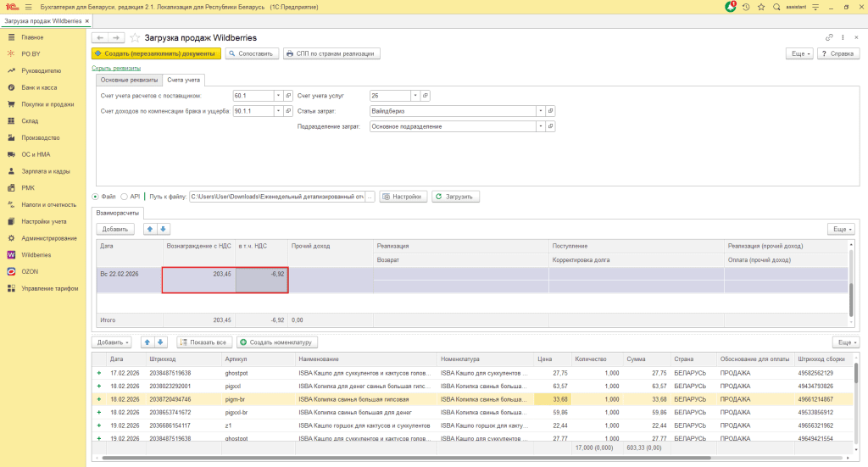The image size is (868, 467).
Task: Click the Путь к файлу input field
Action: tap(276, 197)
